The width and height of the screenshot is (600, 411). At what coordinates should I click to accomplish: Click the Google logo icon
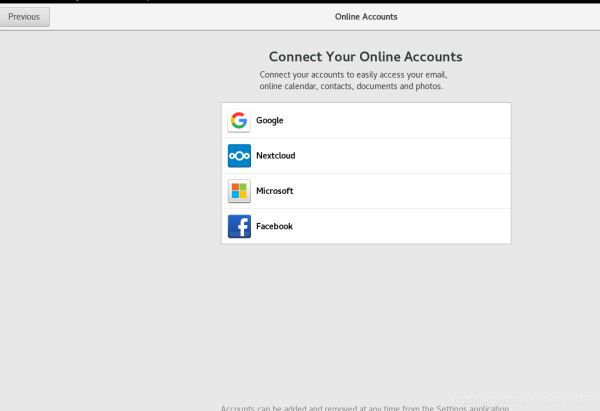(x=239, y=121)
